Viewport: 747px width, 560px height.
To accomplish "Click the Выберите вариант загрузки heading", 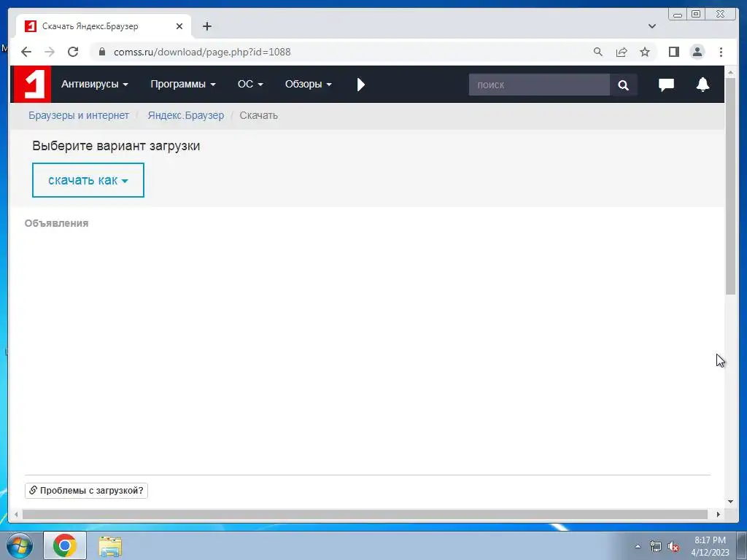I will [116, 146].
